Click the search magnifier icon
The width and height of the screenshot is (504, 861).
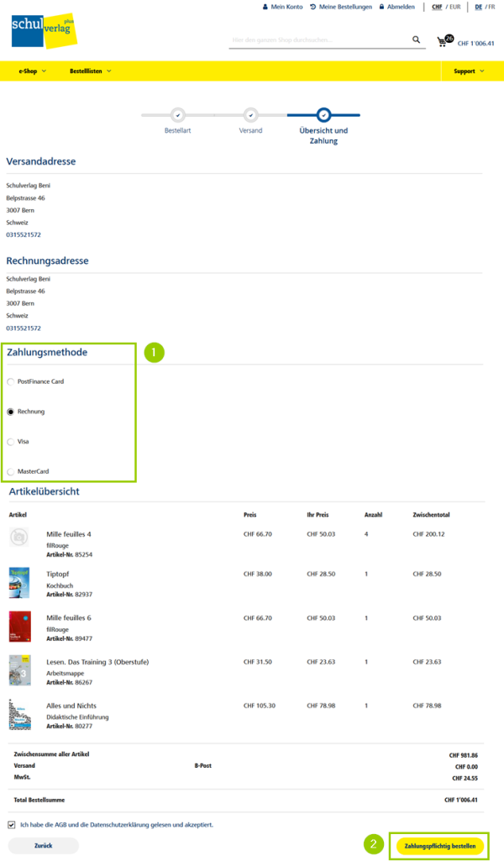[416, 39]
